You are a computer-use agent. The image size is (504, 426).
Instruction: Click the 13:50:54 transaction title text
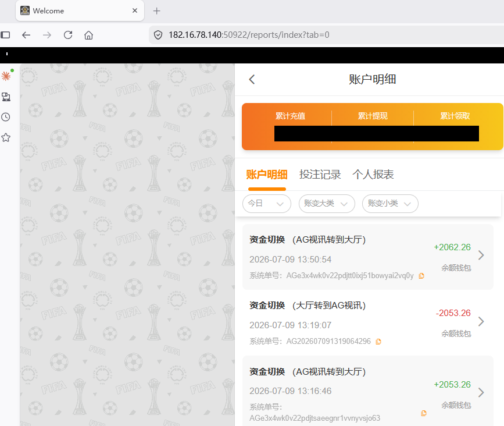308,240
